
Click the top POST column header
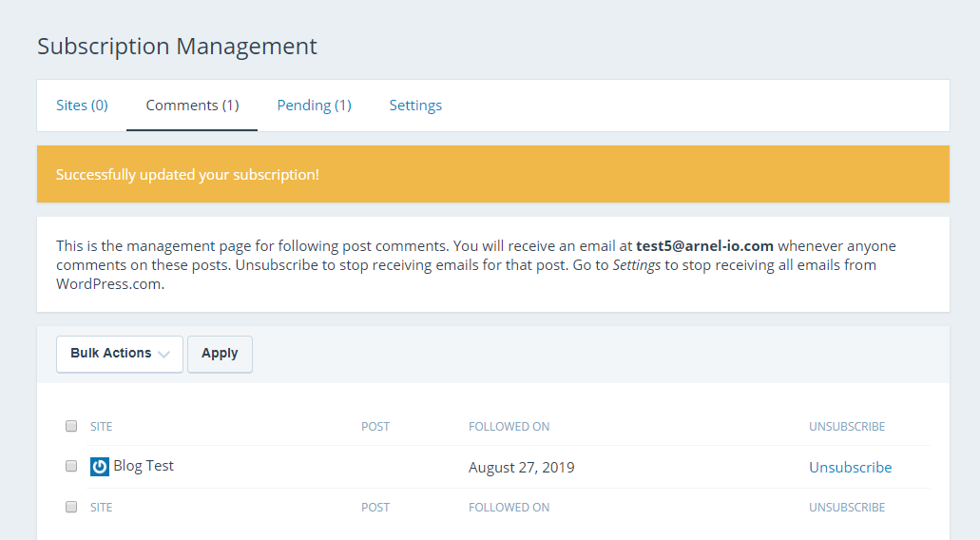coord(375,427)
